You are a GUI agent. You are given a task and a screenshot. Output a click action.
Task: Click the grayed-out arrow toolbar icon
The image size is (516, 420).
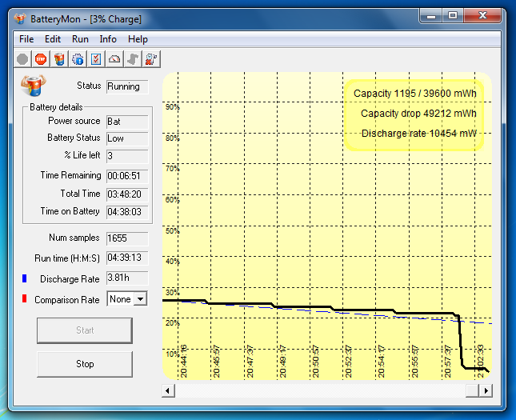(x=133, y=59)
